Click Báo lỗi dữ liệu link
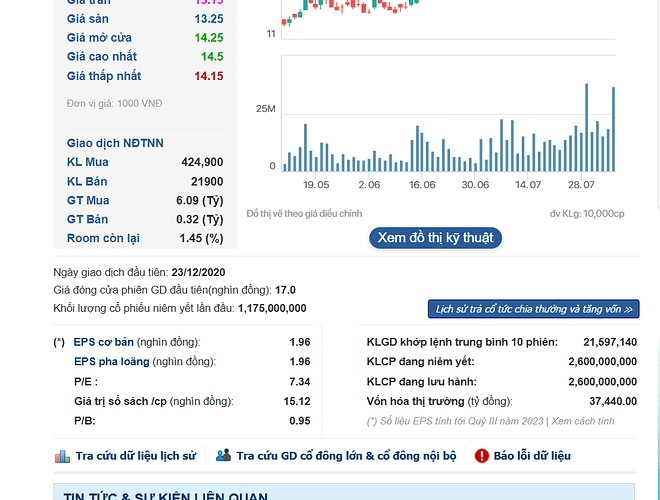The height and width of the screenshot is (500, 660). click(532, 456)
